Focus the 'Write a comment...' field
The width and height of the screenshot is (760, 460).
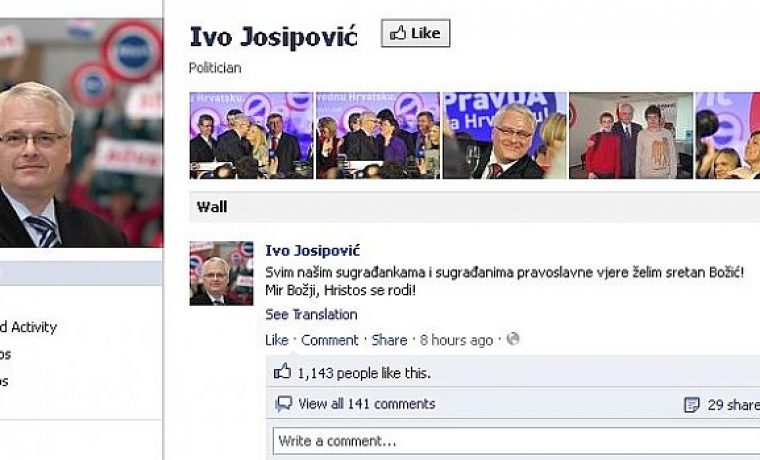point(516,441)
